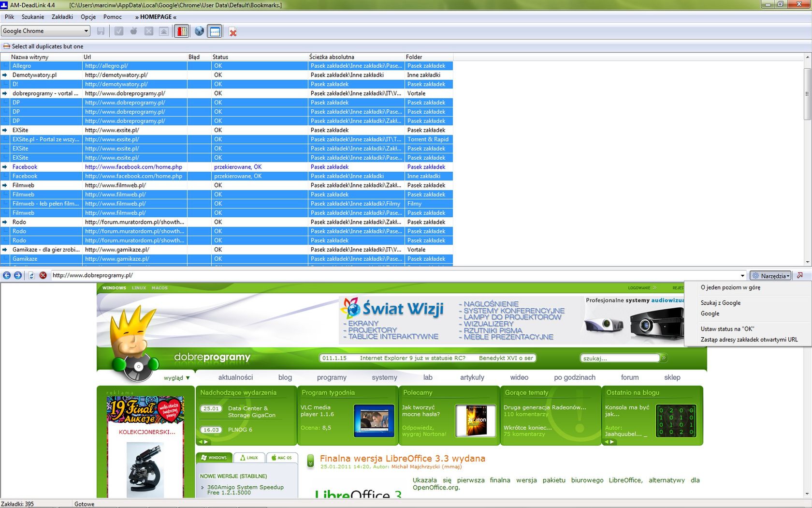Open the Google Chrome browser dropdown
This screenshot has height=508, width=812.
tap(46, 31)
